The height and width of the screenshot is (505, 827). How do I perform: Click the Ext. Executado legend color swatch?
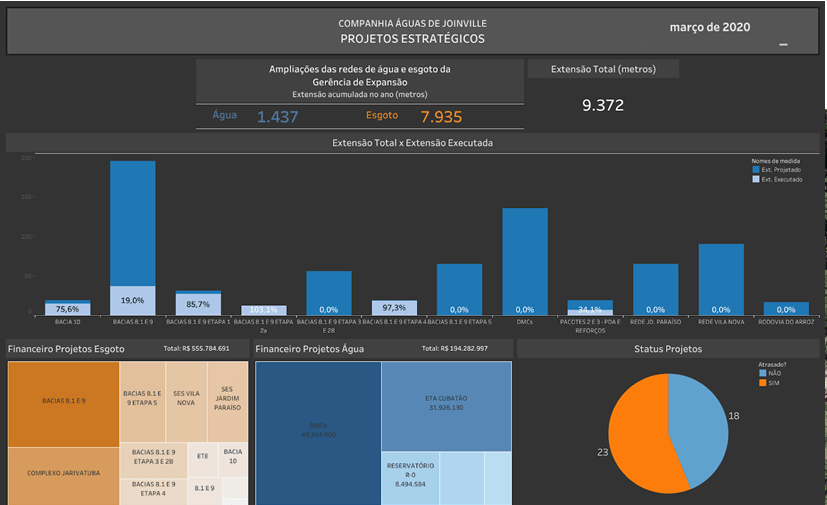(x=755, y=179)
